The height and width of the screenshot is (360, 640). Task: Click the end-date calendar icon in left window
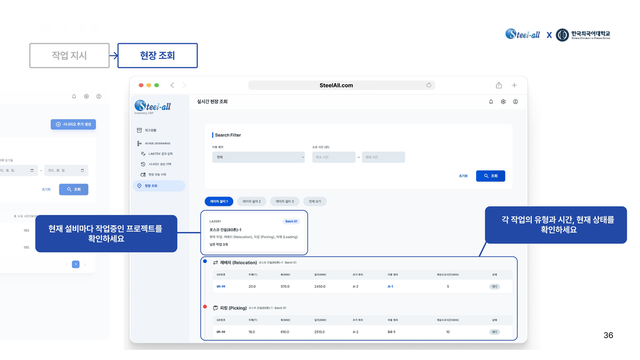(82, 170)
